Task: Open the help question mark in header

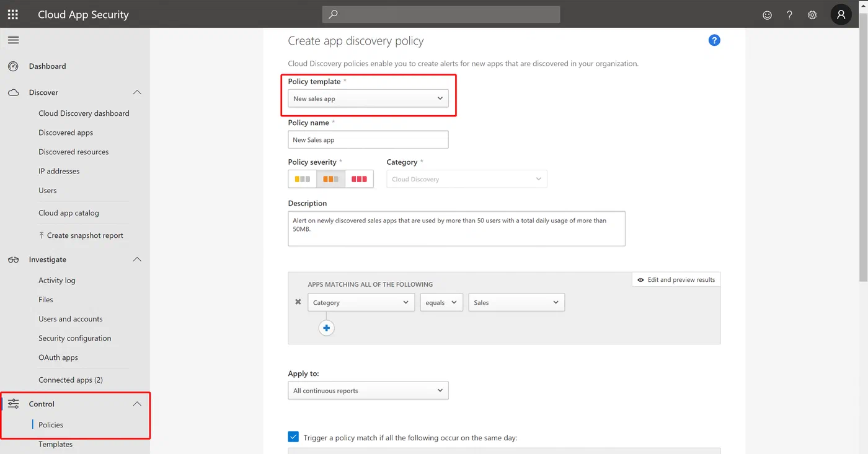Action: (789, 15)
